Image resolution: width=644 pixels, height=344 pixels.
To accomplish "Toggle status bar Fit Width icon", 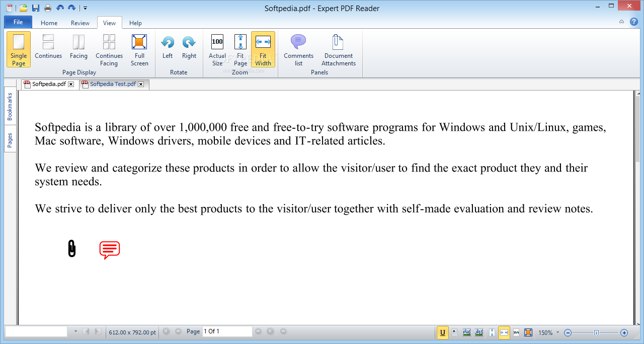I will [504, 332].
